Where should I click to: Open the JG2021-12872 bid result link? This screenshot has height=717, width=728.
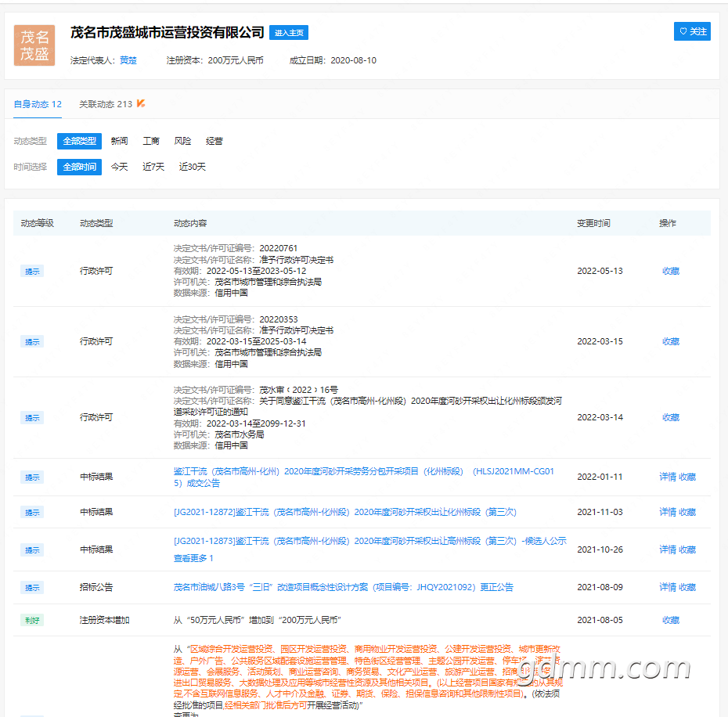(x=345, y=512)
